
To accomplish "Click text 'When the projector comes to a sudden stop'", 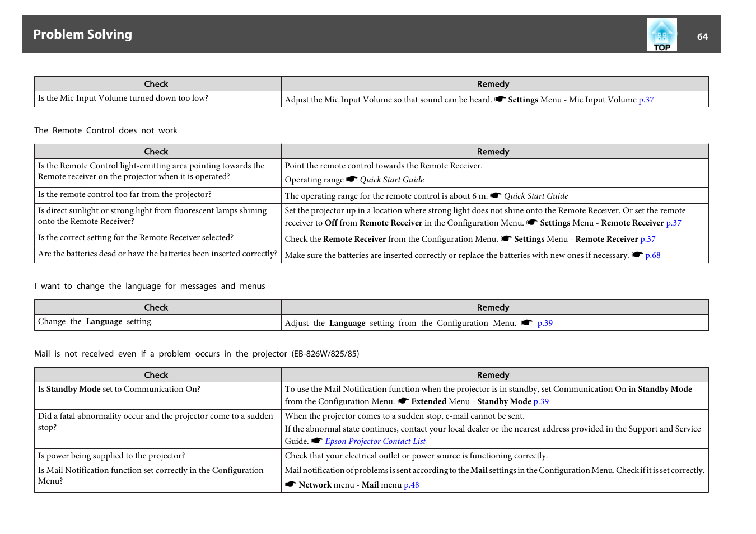I will click(x=405, y=416).
